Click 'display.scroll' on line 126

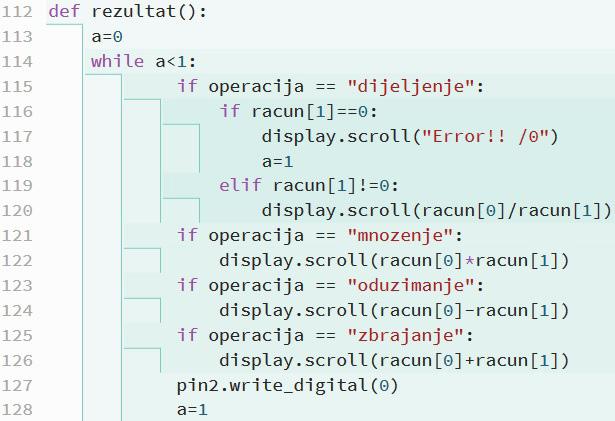(293, 361)
